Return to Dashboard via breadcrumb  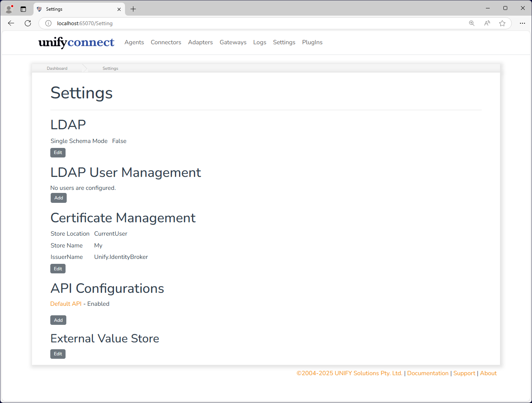pyautogui.click(x=57, y=68)
